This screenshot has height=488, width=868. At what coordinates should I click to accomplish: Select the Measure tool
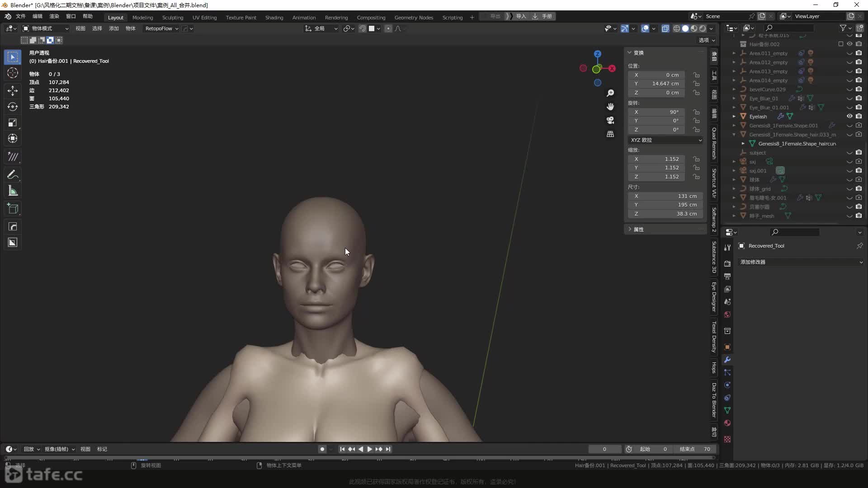pos(13,191)
